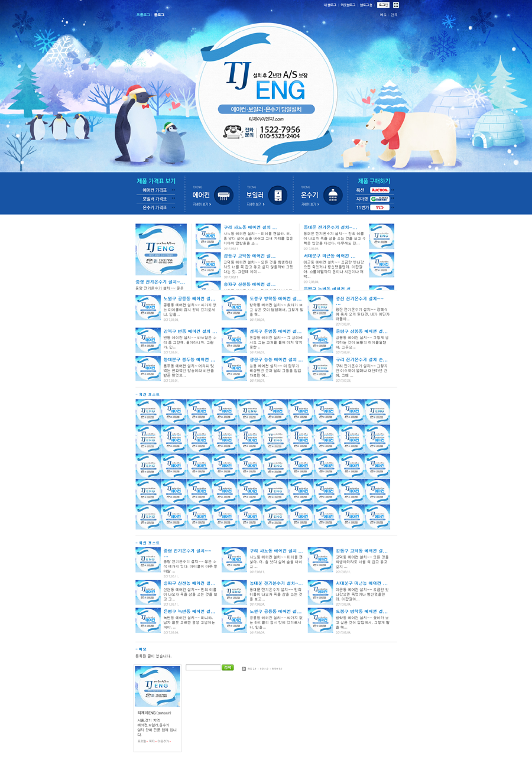The height and width of the screenshot is (773, 532).
Task: Click the 등록된 글이 없습니다 memo text
Action: click(x=154, y=656)
